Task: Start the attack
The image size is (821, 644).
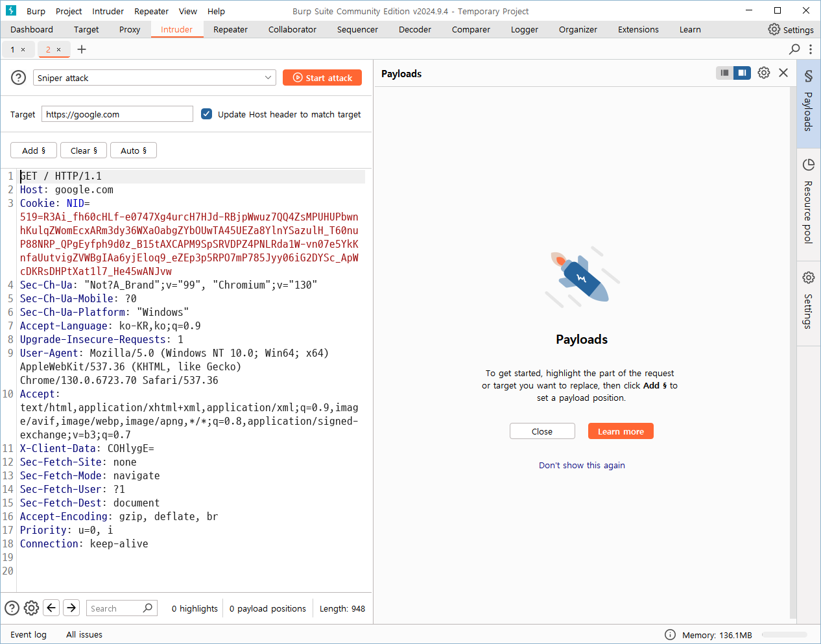Action: 322,78
